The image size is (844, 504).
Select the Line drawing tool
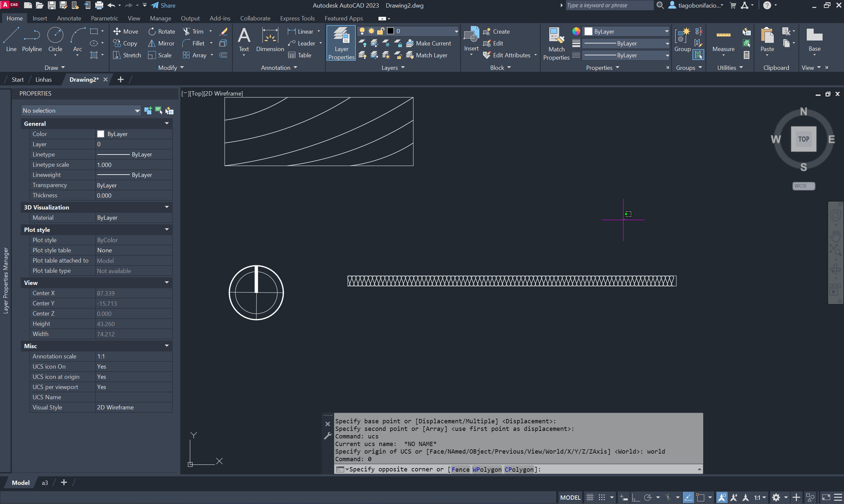click(11, 39)
